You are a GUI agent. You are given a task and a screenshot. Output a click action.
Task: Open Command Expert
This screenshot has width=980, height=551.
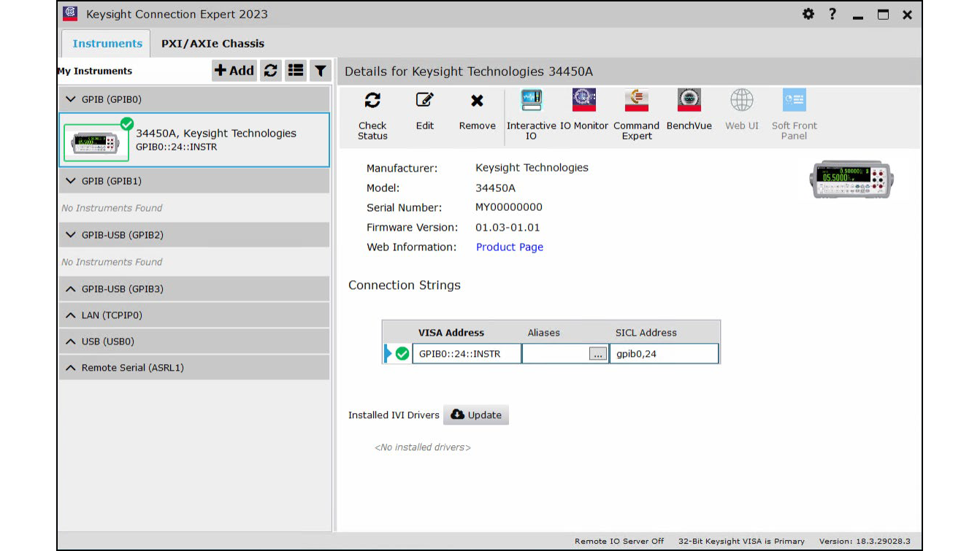click(635, 111)
